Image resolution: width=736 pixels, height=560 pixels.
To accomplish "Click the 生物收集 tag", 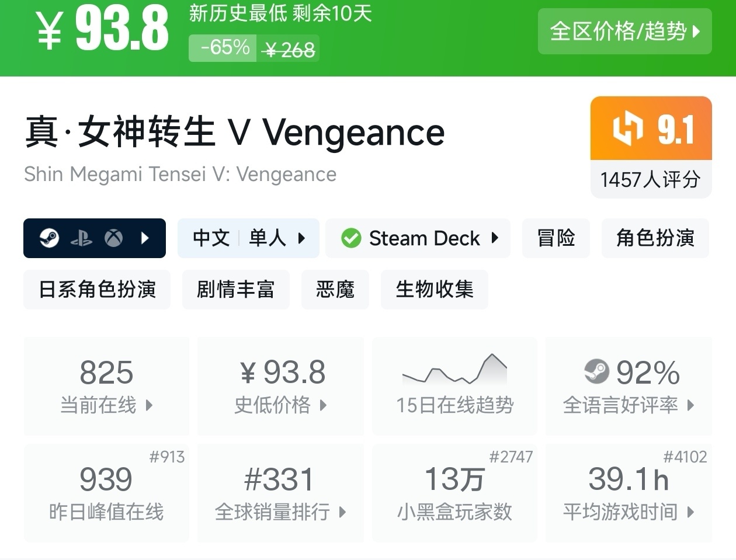I will 434,290.
